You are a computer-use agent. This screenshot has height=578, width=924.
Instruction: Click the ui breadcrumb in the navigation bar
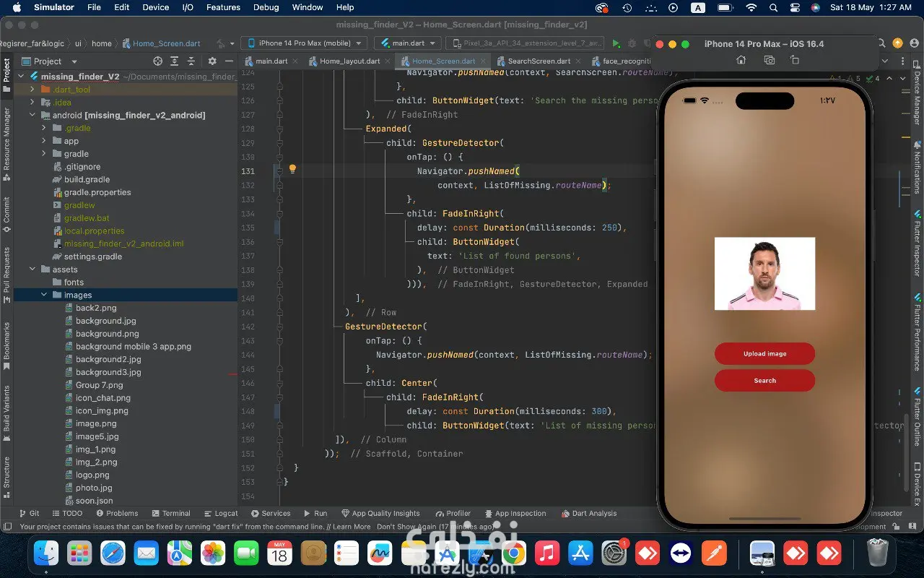click(x=78, y=43)
